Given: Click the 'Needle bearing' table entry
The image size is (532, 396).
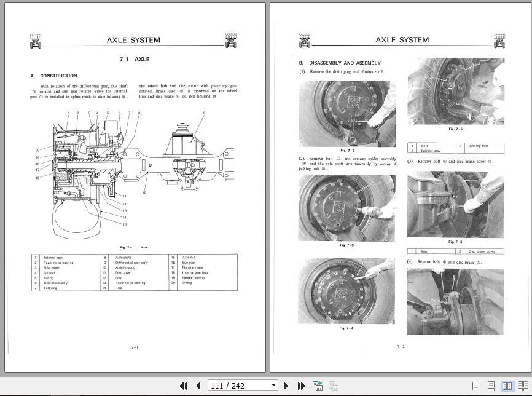Looking at the screenshot, I should pyautogui.click(x=194, y=278).
